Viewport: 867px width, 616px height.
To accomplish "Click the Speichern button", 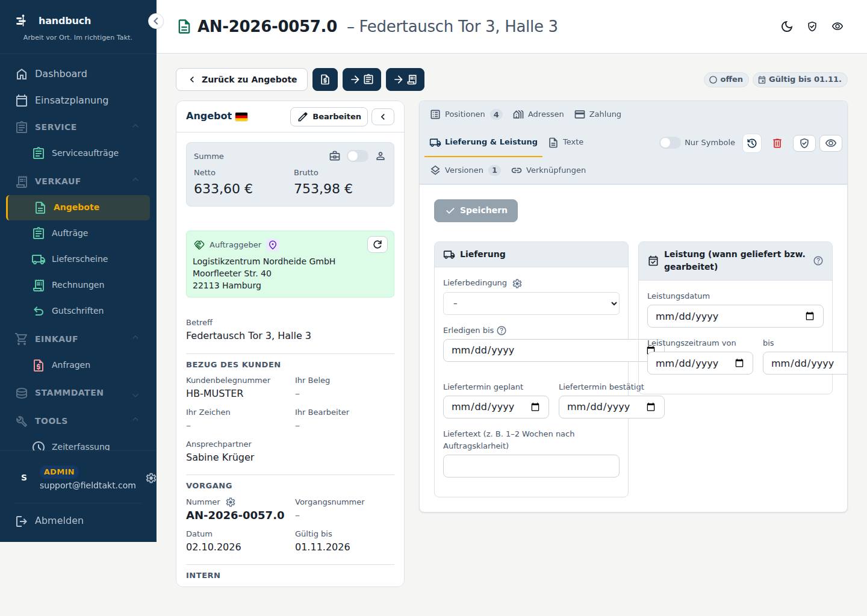I will tap(476, 211).
